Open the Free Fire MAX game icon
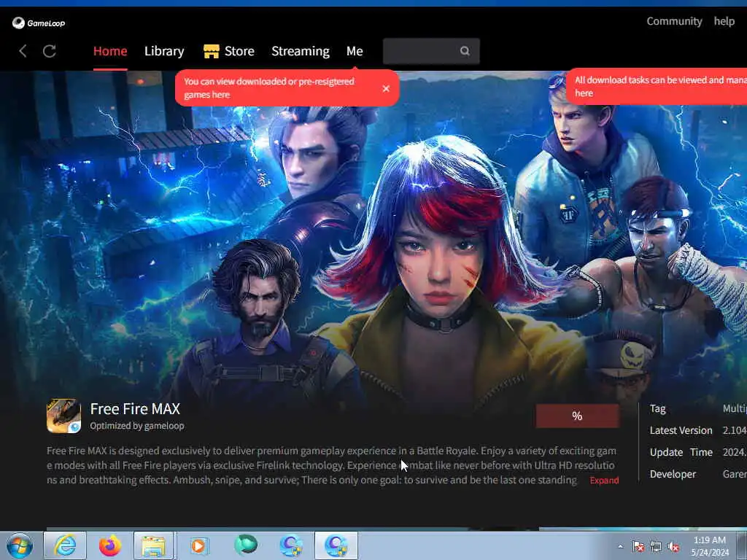The width and height of the screenshot is (747, 560). point(64,416)
